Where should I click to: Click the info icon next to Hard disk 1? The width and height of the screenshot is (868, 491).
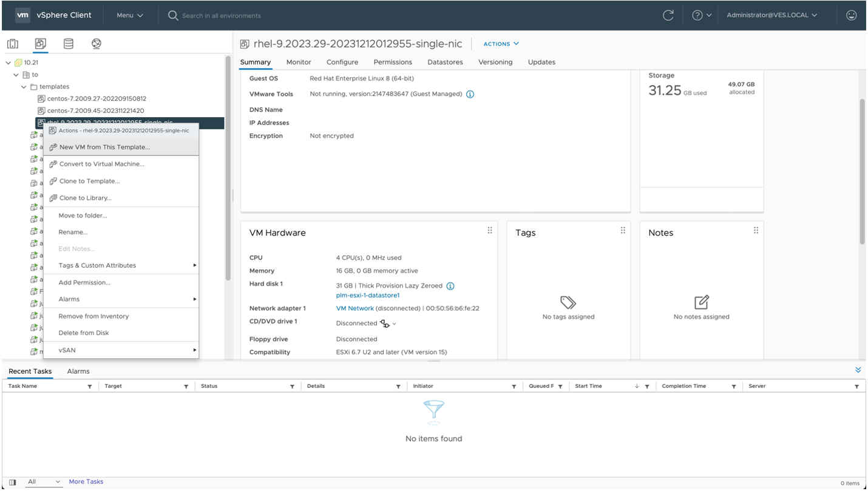pyautogui.click(x=450, y=285)
